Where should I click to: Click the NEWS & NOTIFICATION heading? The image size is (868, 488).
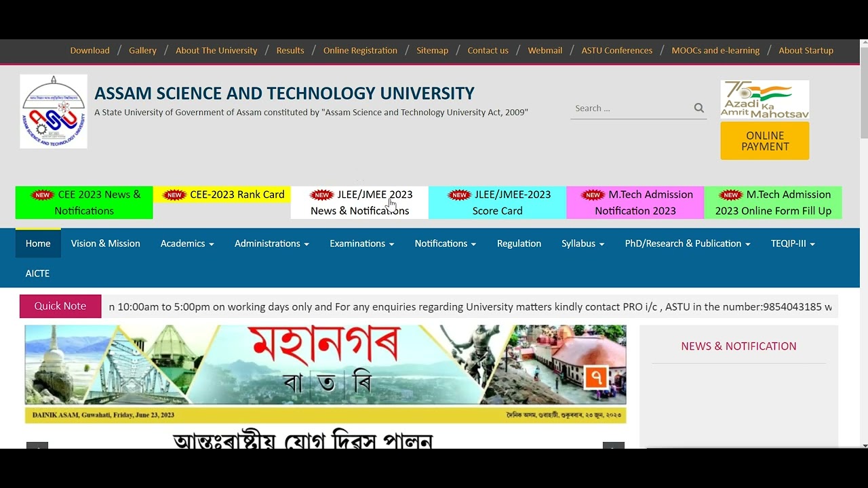click(738, 346)
